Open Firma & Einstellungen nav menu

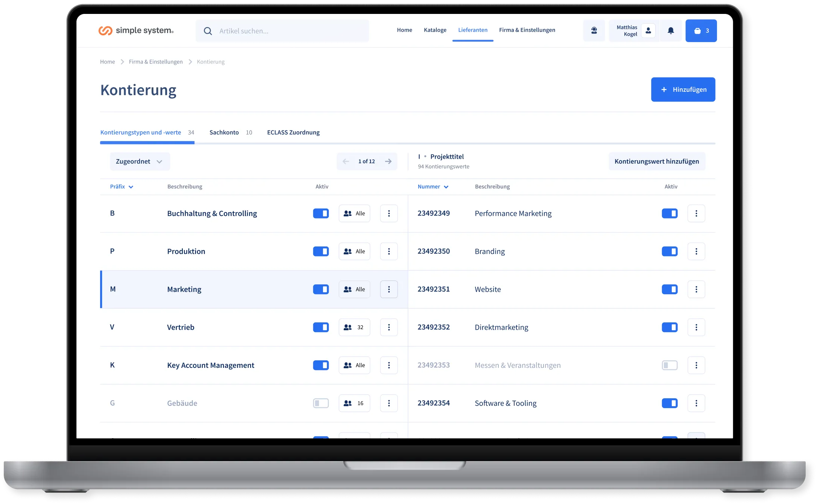[x=527, y=30]
